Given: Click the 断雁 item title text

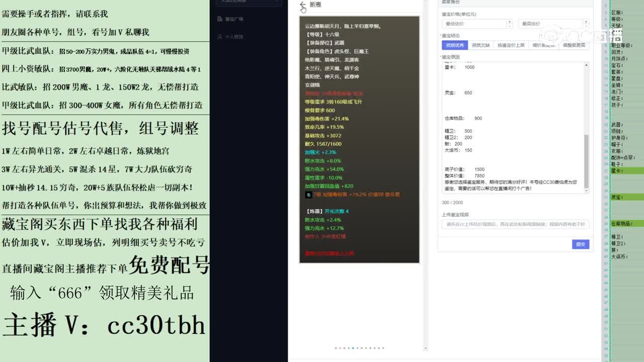Looking at the screenshot, I should [315, 5].
